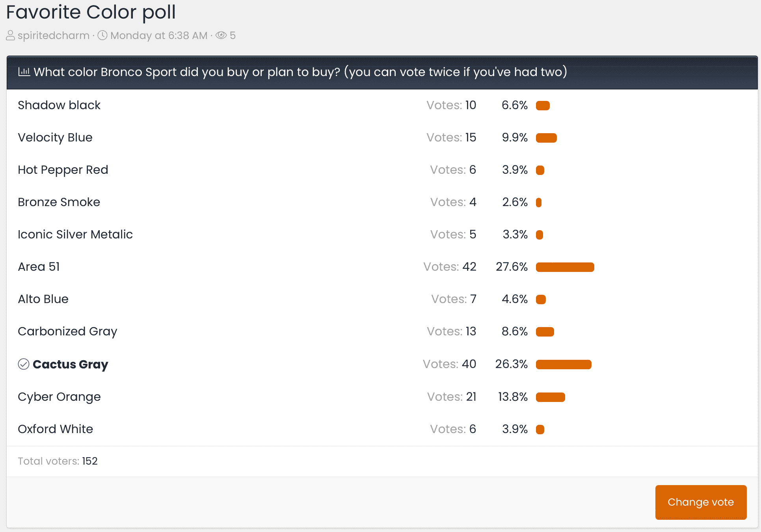Image resolution: width=761 pixels, height=532 pixels.
Task: Toggle your vote on Cactus Gray
Action: [71, 364]
